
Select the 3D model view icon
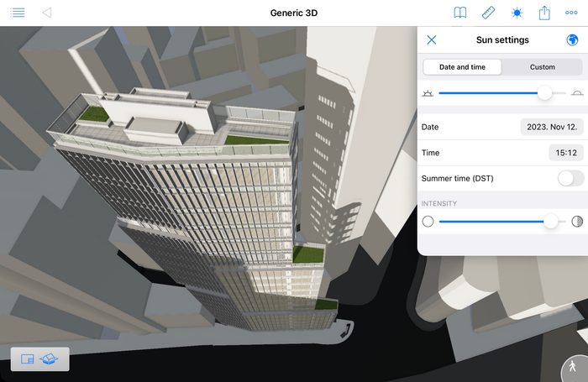(49, 359)
